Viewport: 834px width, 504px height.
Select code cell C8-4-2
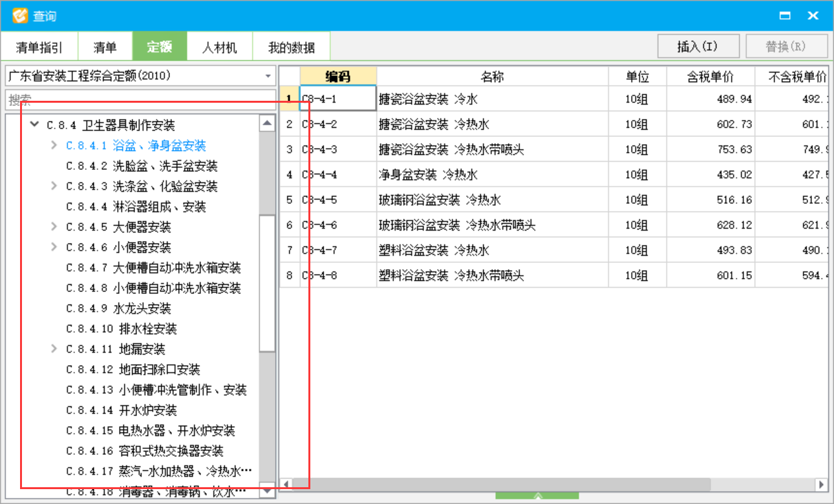338,124
